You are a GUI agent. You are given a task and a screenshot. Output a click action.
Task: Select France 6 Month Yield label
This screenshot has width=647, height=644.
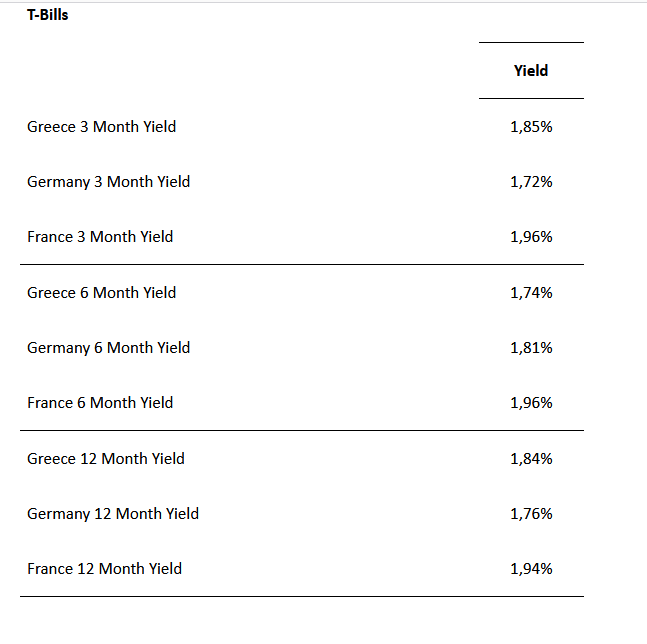(x=100, y=403)
